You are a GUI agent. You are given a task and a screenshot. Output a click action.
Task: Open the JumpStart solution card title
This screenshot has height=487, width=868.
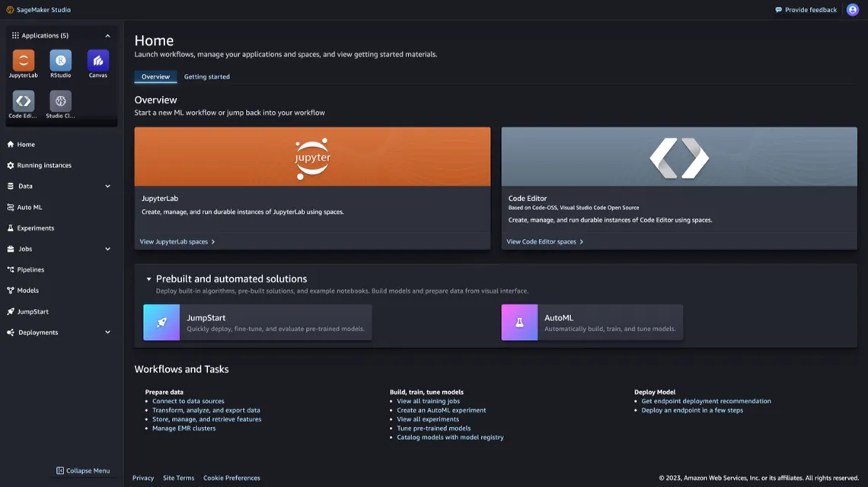coord(206,317)
